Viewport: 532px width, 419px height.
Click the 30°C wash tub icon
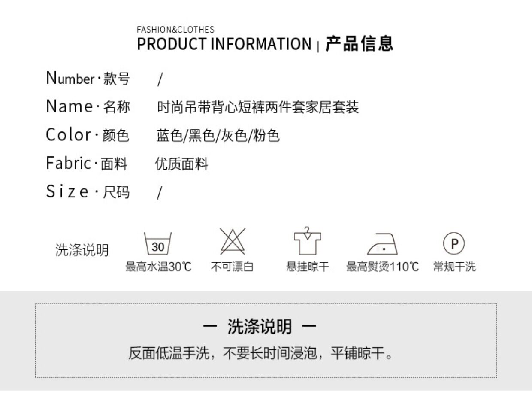[158, 244]
